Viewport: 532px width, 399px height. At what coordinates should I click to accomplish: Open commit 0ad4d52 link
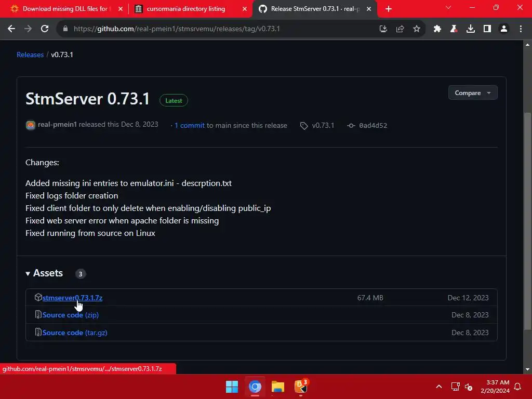pyautogui.click(x=373, y=125)
